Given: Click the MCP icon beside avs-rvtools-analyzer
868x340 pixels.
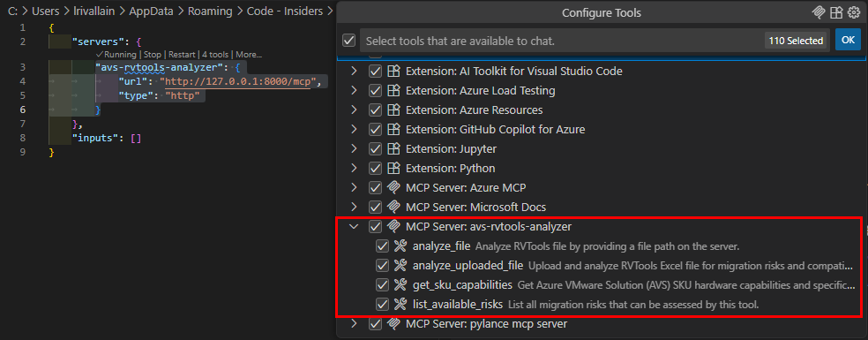Looking at the screenshot, I should (x=393, y=226).
